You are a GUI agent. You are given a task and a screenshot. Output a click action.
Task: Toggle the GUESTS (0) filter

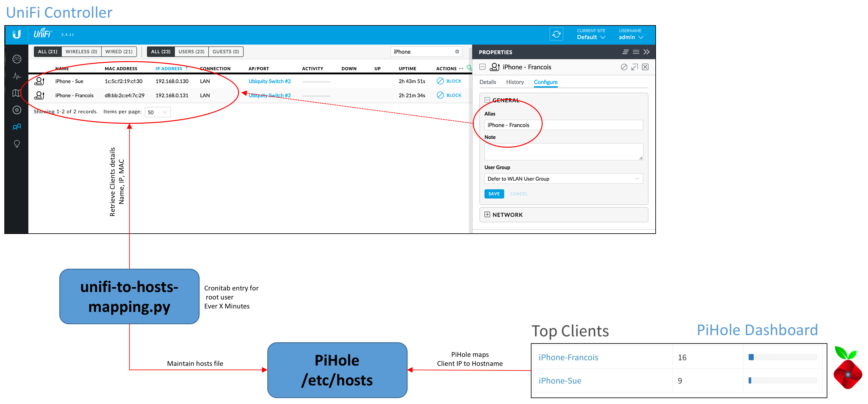click(x=225, y=52)
